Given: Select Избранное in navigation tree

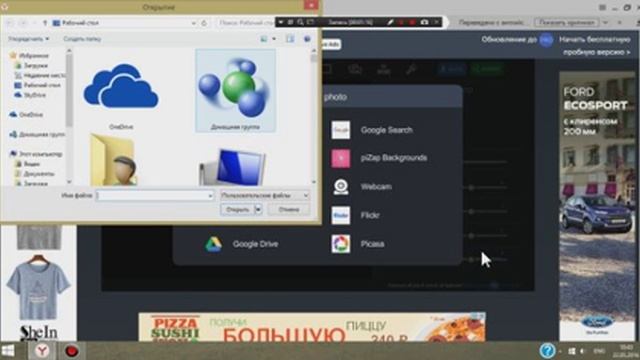Looking at the screenshot, I should pyautogui.click(x=29, y=56).
